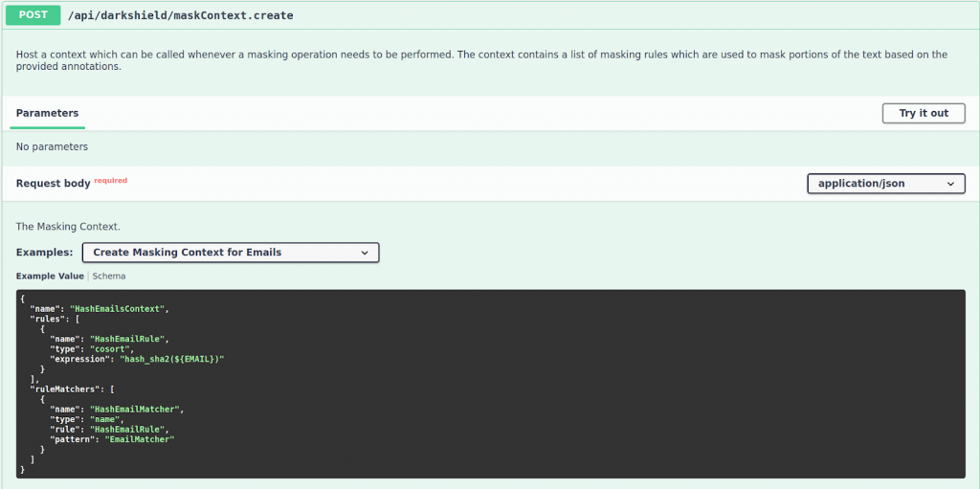This screenshot has height=489, width=980.
Task: Click the 'Request body' heading
Action: click(x=54, y=184)
